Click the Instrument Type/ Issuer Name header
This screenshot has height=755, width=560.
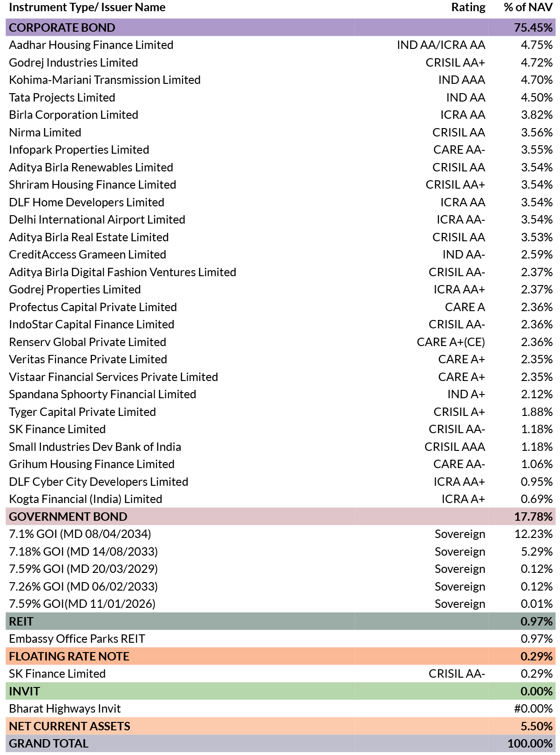87,7
